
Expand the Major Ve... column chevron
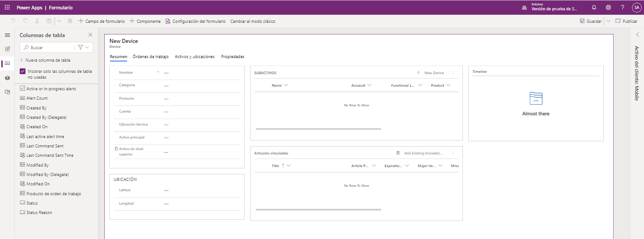pos(441,166)
